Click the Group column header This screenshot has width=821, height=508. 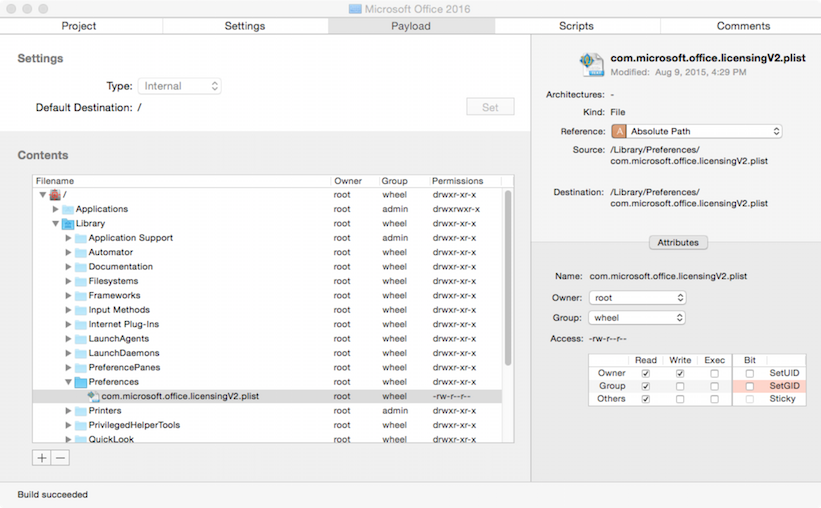click(x=404, y=181)
